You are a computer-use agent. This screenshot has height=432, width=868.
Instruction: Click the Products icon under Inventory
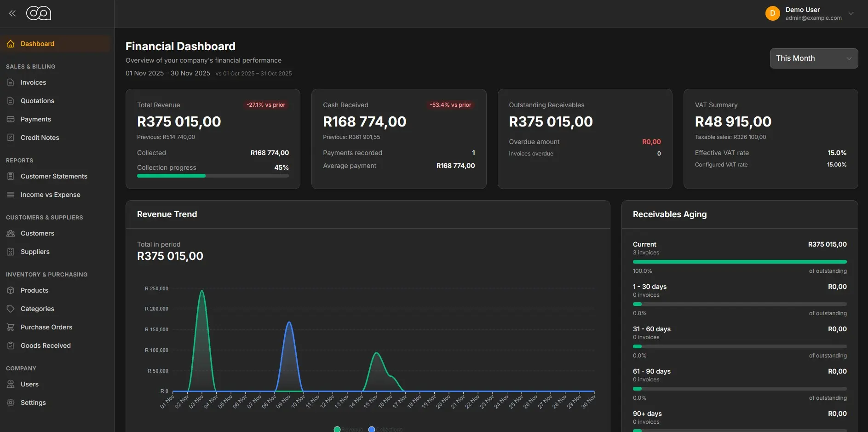point(11,290)
